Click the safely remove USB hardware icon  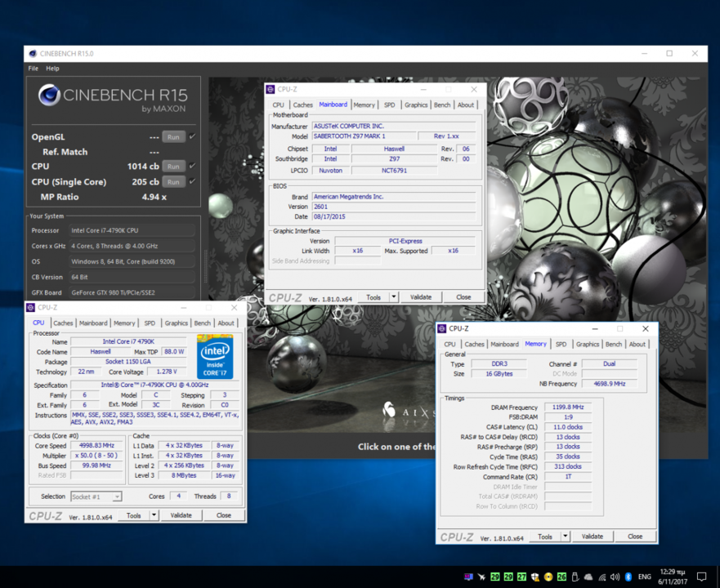[575, 577]
